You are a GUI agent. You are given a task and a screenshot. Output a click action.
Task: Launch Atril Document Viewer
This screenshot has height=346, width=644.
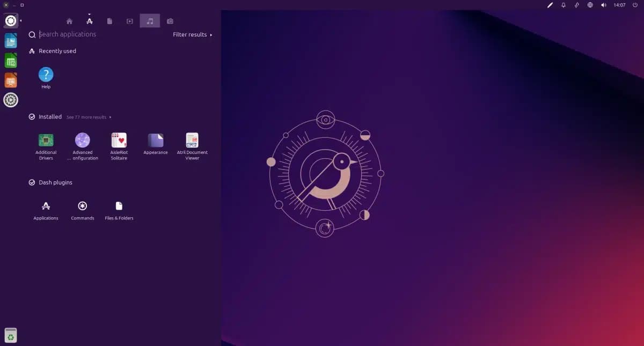point(192,147)
